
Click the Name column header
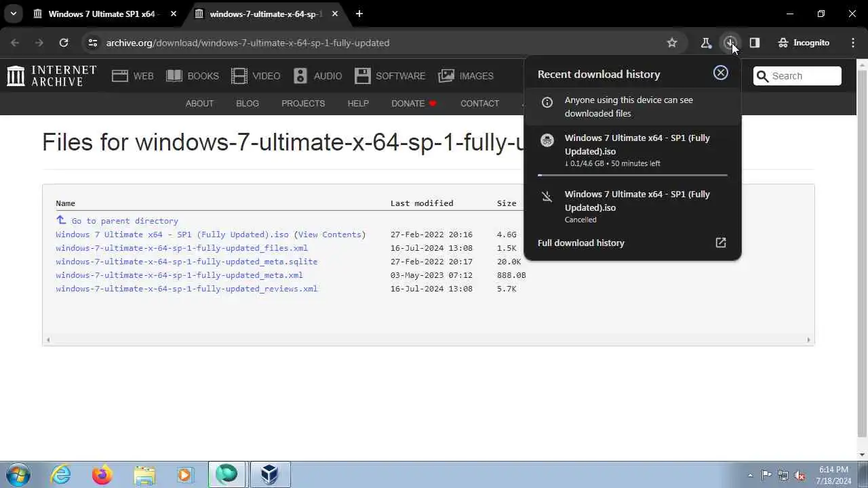[x=66, y=203]
